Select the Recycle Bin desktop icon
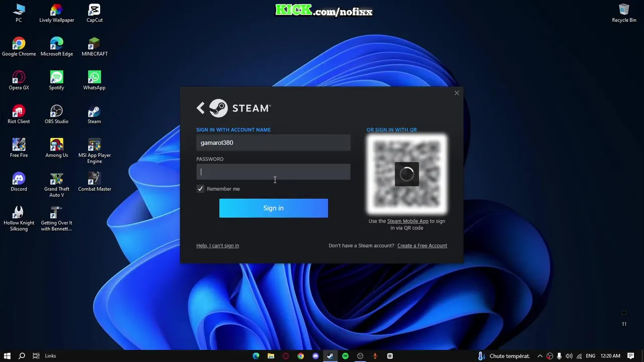This screenshot has width=644, height=362. (624, 13)
